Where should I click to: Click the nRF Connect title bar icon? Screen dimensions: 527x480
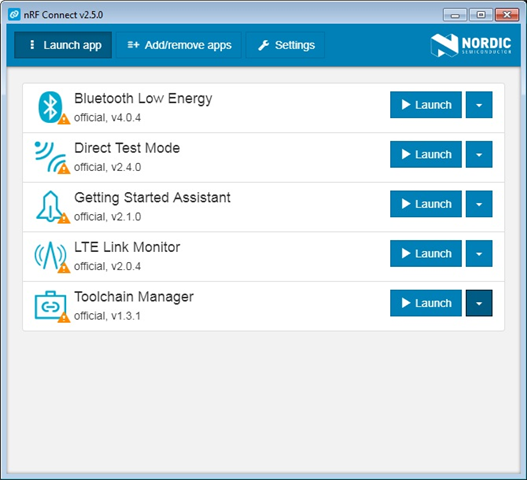(14, 14)
